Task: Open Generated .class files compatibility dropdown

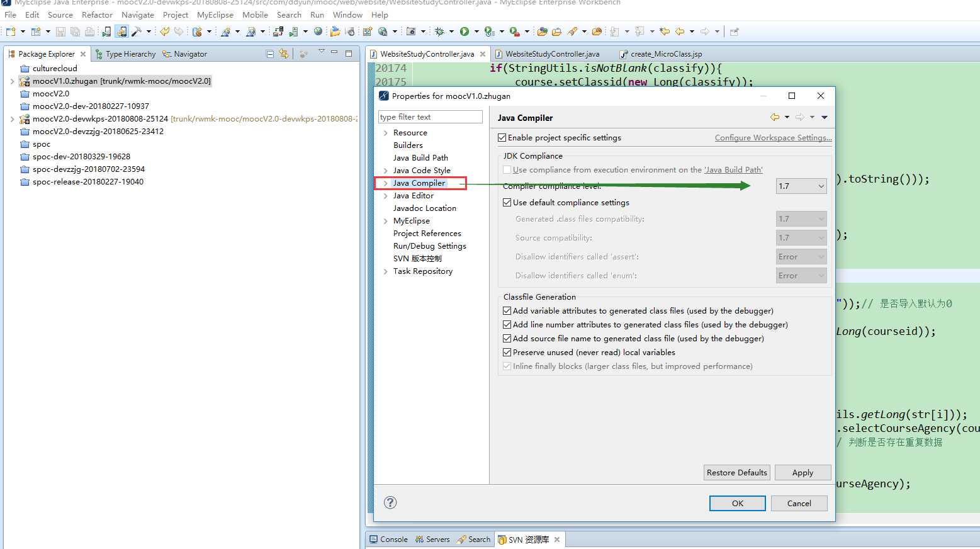Action: click(x=801, y=218)
